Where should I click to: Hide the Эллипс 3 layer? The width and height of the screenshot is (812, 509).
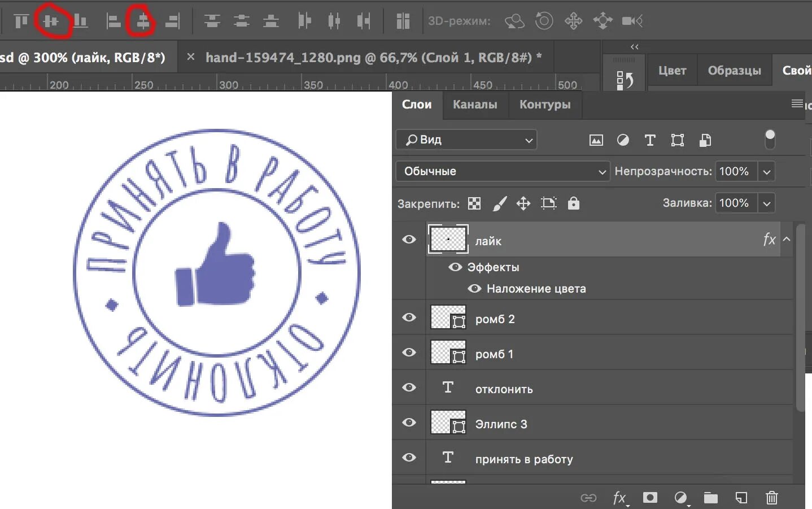coord(409,423)
